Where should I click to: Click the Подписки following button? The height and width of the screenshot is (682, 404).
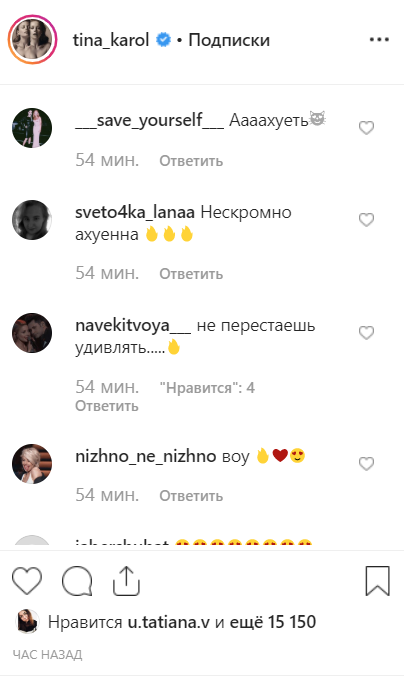pos(229,40)
